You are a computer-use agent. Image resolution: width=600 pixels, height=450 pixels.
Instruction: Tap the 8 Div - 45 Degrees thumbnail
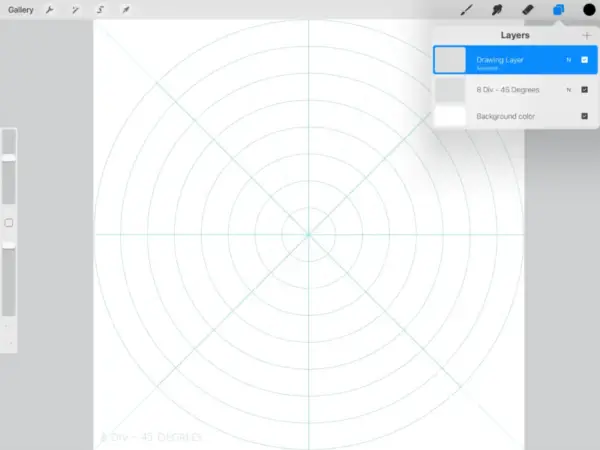450,90
